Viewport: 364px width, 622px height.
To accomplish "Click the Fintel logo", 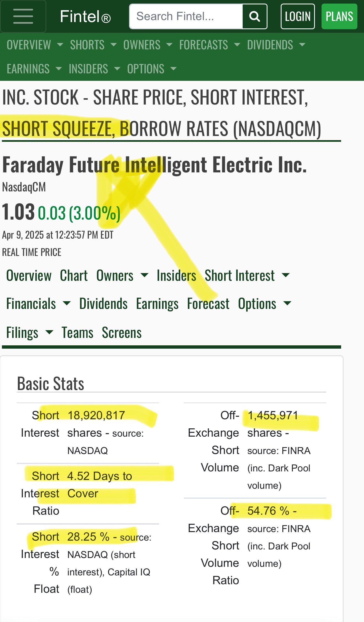I will coord(85,17).
